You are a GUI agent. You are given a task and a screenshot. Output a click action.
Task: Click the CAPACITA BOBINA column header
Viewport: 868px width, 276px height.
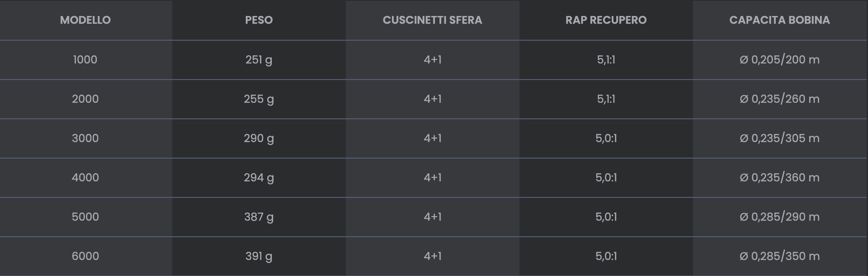pos(779,20)
